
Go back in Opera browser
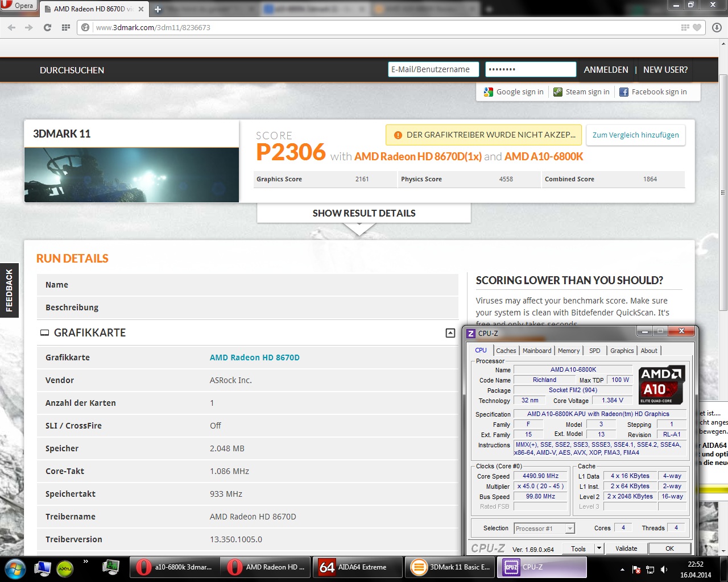pos(11,27)
